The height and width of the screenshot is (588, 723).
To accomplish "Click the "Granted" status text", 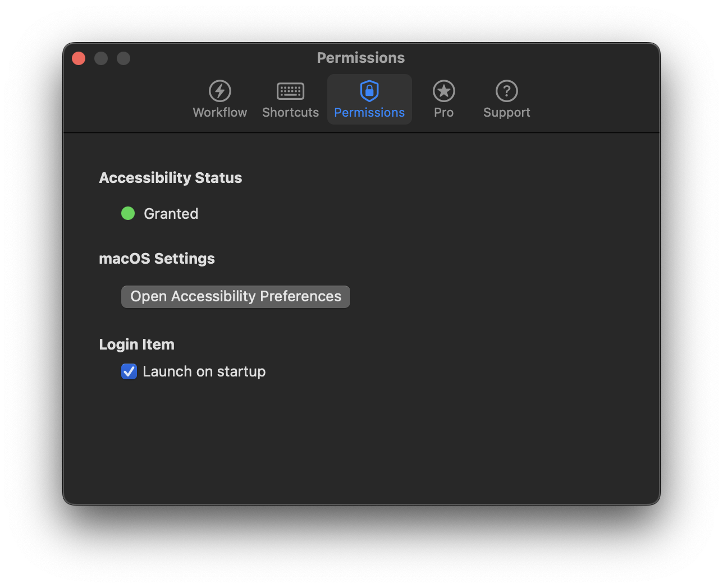I will (171, 214).
